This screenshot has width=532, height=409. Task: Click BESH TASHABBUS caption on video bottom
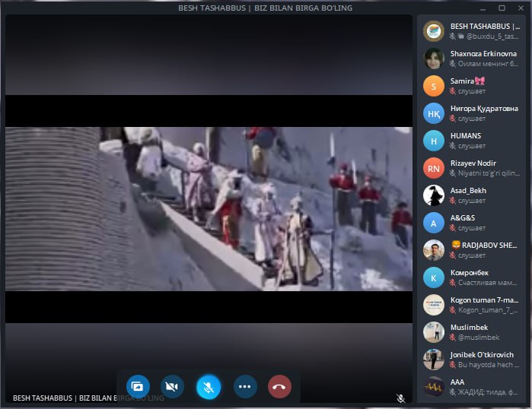tap(88, 398)
